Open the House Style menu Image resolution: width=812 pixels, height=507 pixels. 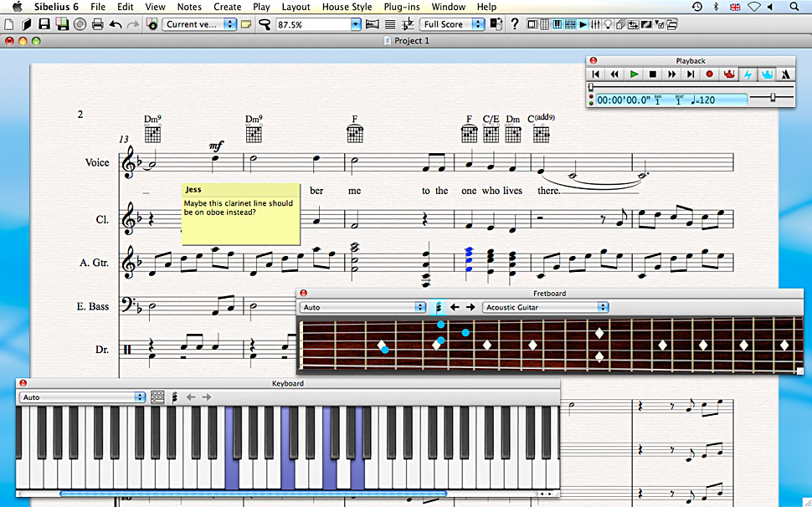pyautogui.click(x=347, y=7)
